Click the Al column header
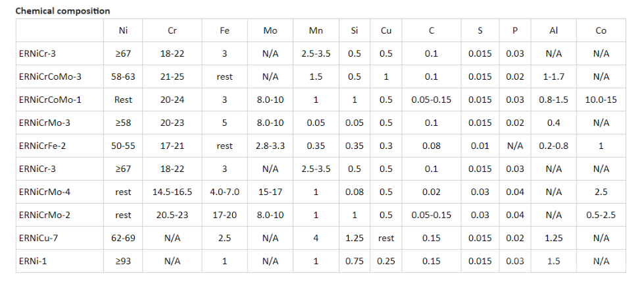 pyautogui.click(x=553, y=31)
